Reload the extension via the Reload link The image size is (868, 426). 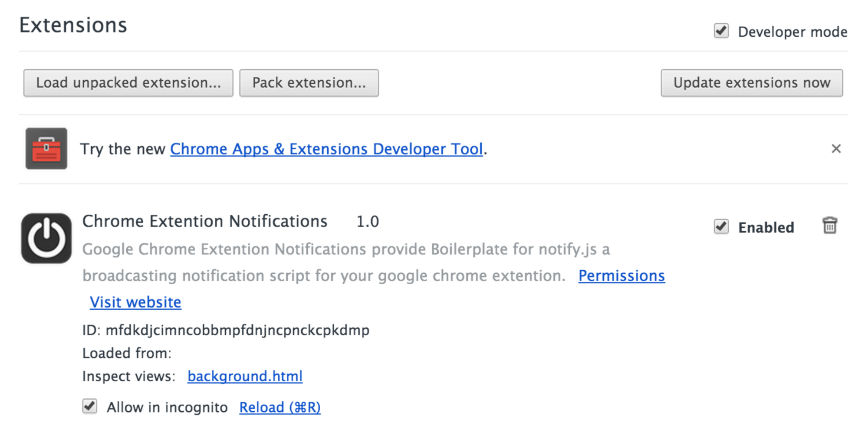click(x=280, y=407)
